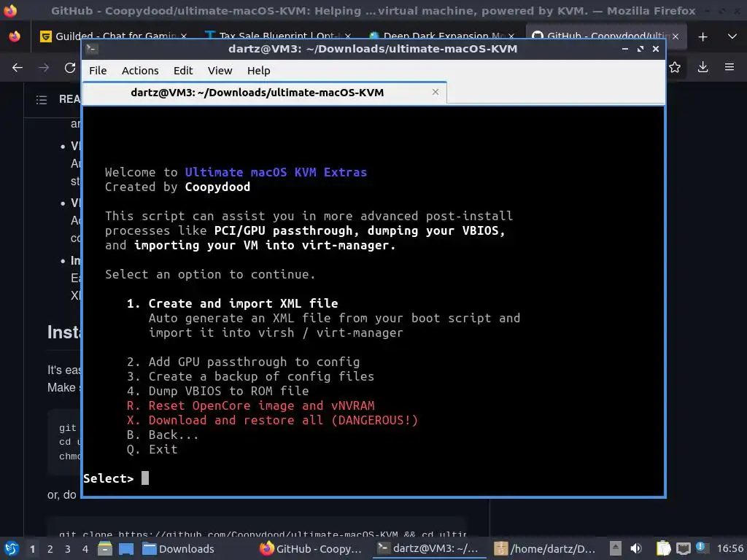Screen dimensions: 747x560
Task: Open the Firefox downloads panel
Action: click(703, 68)
